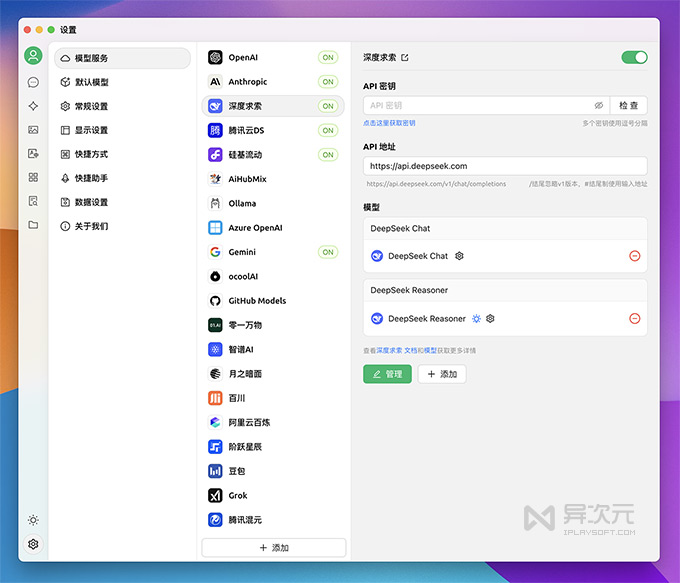Image resolution: width=680 pixels, height=583 pixels.
Task: Click the OpenAI provider logo
Action: click(215, 57)
